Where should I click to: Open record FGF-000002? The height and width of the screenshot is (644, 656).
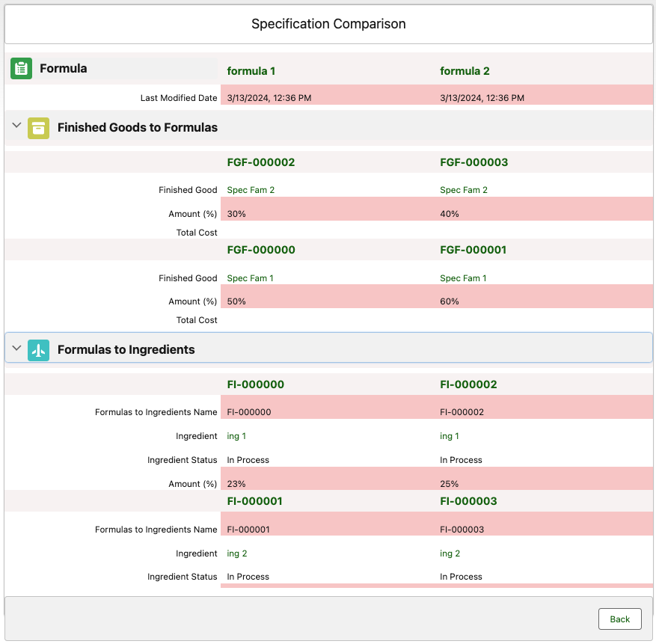coord(261,162)
